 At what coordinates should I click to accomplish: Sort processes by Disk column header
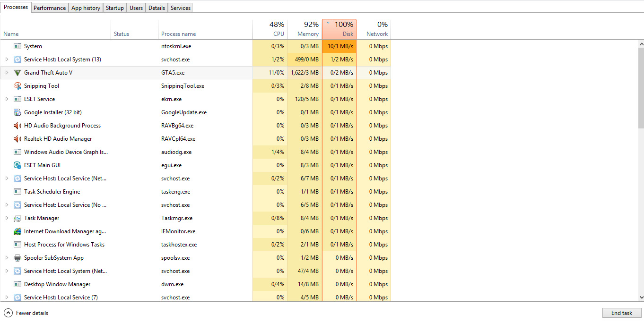[339, 29]
